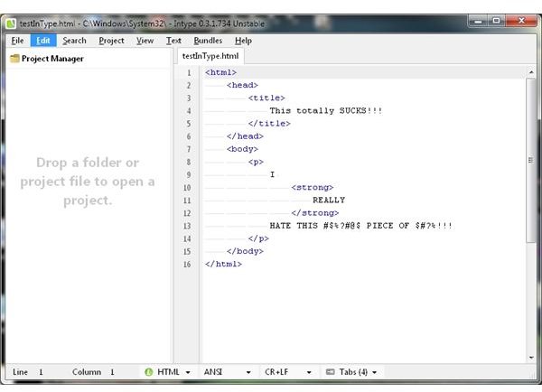The height and width of the screenshot is (392, 542).
Task: Click the <body> tag on line 7
Action: (x=242, y=149)
